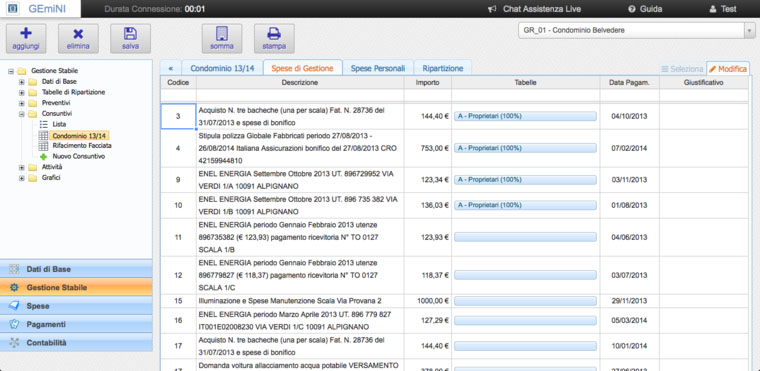760x371 pixels.
Task: Click the Seleziona mode button
Action: click(682, 69)
